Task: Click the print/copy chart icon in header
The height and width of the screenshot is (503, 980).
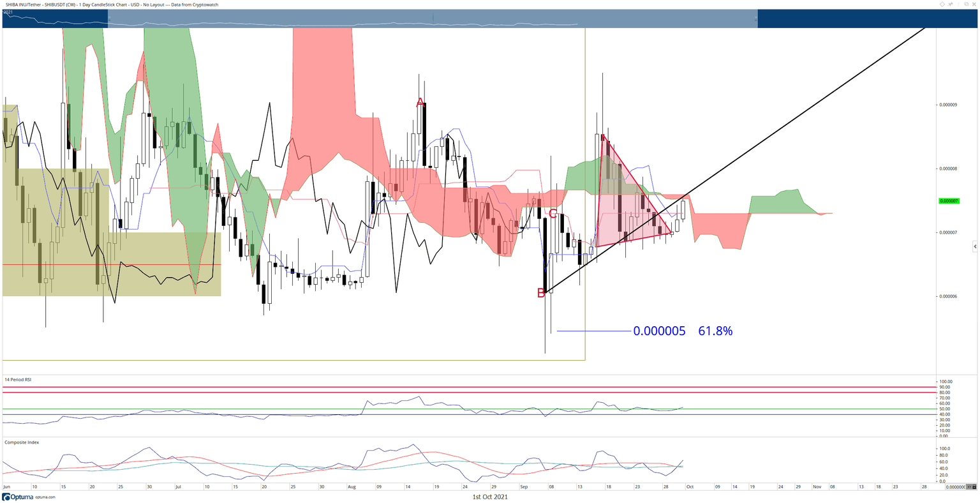Action: click(967, 4)
